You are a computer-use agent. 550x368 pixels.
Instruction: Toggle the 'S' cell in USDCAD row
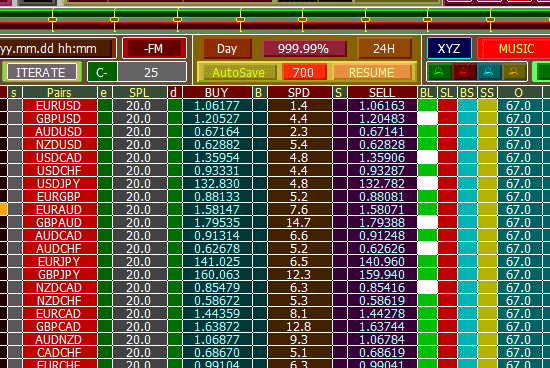click(x=340, y=157)
